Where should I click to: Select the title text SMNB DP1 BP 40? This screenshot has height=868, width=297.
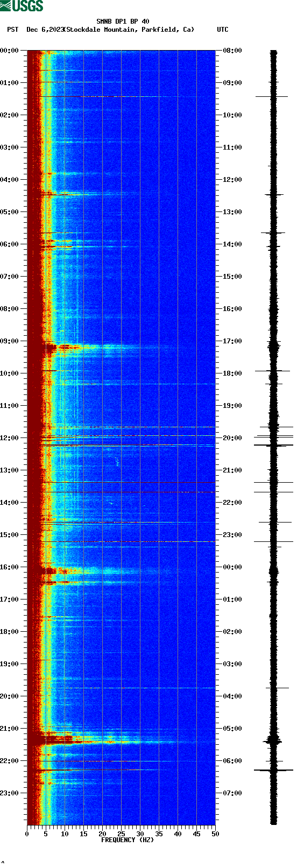[123, 22]
